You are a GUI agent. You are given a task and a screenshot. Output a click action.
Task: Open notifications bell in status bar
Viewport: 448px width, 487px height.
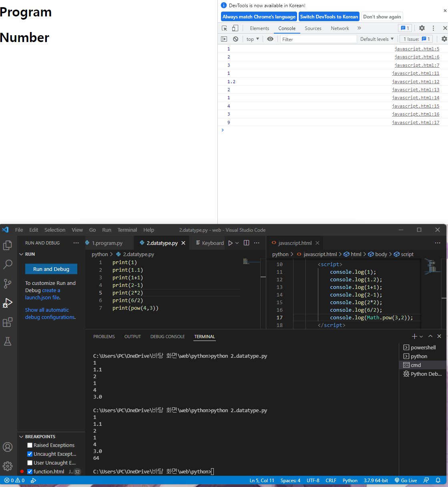pyautogui.click(x=438, y=480)
